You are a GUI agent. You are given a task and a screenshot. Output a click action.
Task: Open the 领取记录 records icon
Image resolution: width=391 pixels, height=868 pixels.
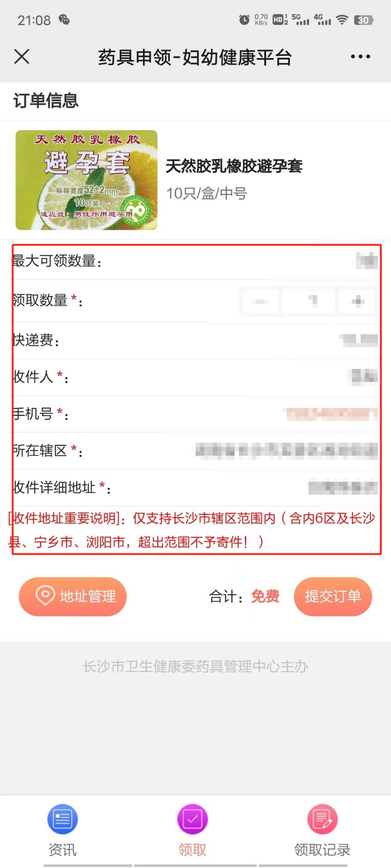point(322,819)
